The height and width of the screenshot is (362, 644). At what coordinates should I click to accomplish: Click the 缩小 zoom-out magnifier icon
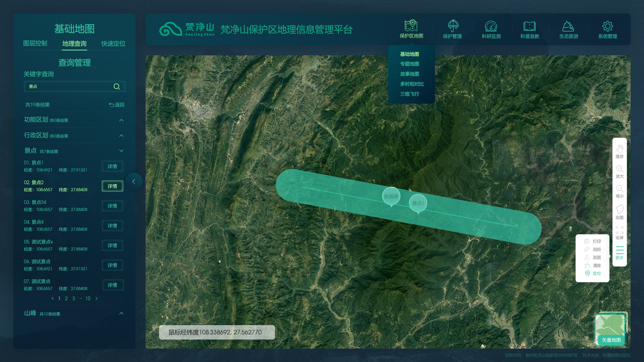click(620, 189)
